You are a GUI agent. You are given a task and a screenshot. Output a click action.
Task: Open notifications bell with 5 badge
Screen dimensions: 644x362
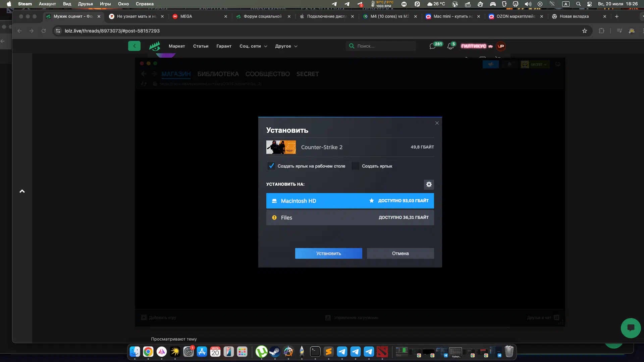pos(450,46)
